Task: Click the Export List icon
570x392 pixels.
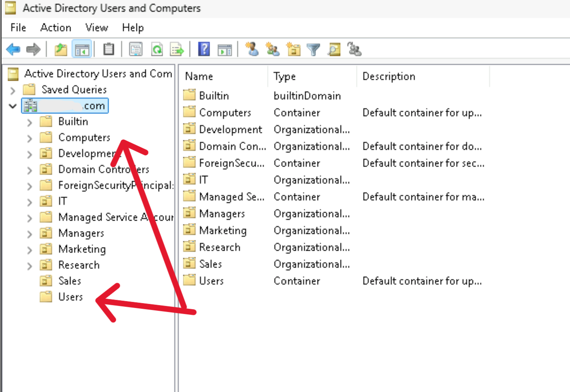Action: [x=177, y=50]
